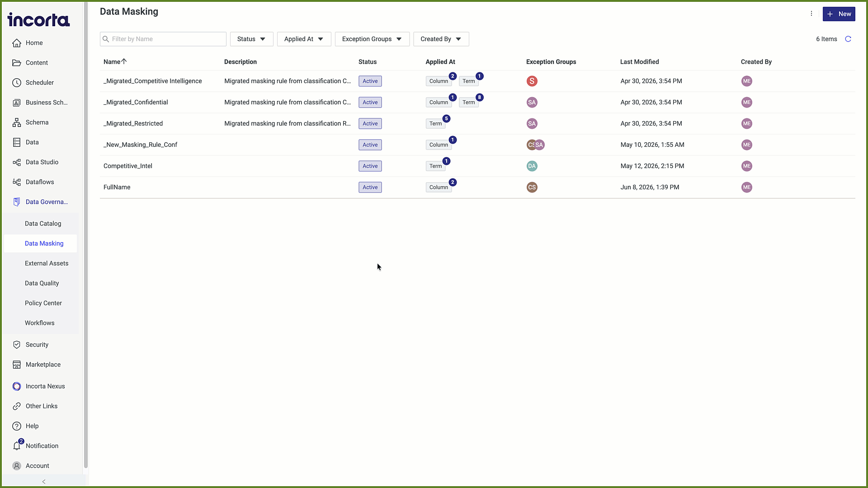Open _Migrated_Competitive Intelligence rule
The width and height of the screenshot is (868, 488).
tap(153, 81)
